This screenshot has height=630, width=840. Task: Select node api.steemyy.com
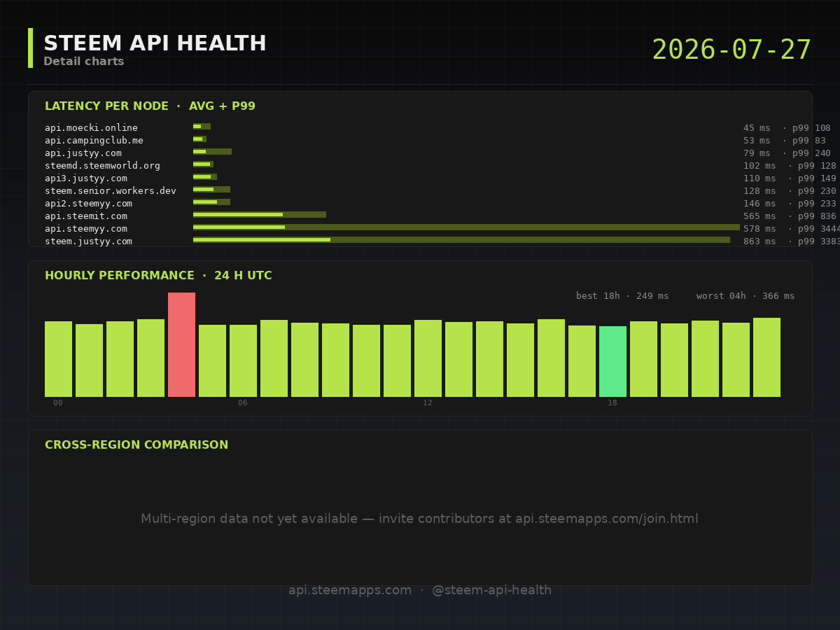(x=85, y=228)
